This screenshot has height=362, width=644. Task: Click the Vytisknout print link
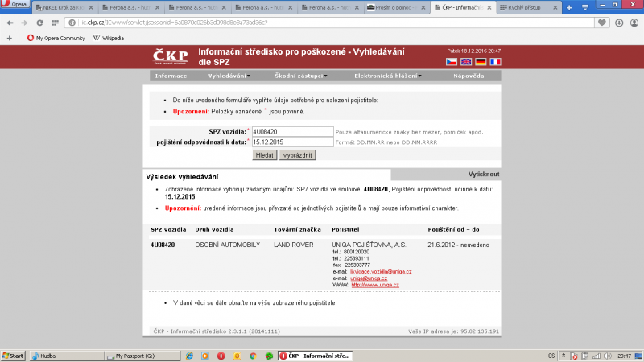click(x=484, y=174)
